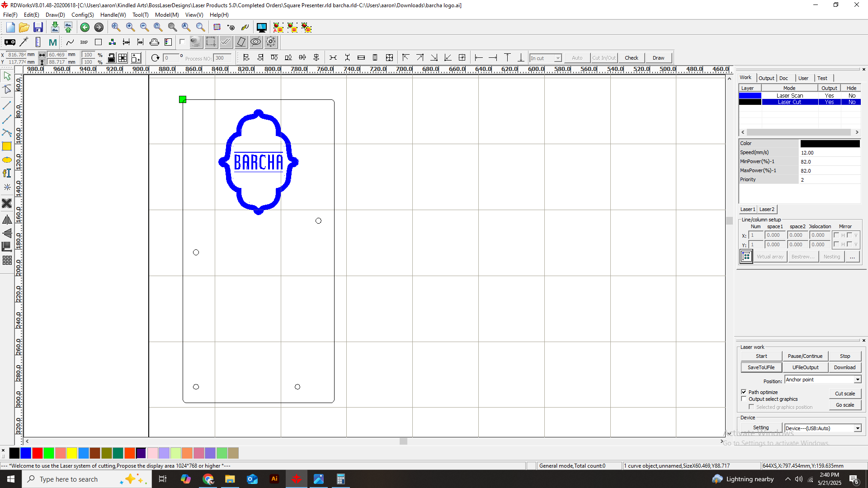Toggle the Path optimize checkbox

(x=744, y=392)
